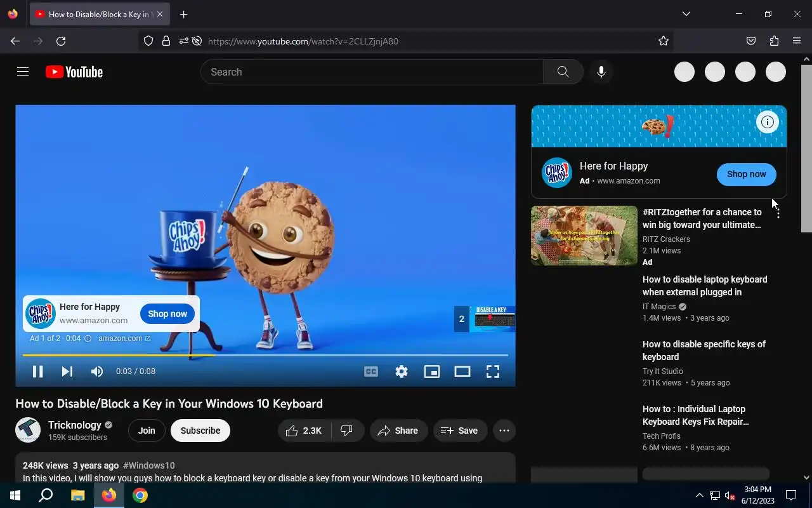Open Firefox application menu
The image size is (812, 508).
point(797,41)
